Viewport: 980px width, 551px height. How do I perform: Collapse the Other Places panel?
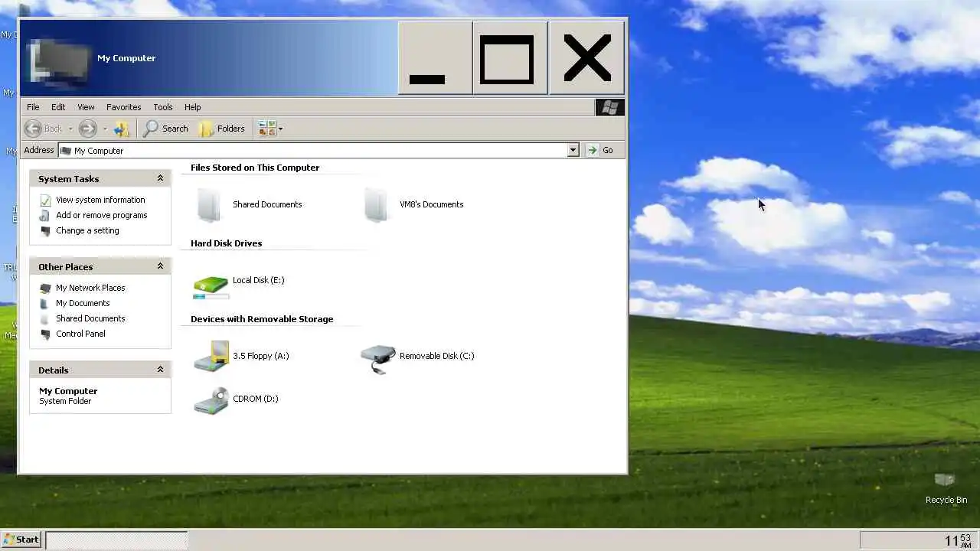(x=160, y=266)
